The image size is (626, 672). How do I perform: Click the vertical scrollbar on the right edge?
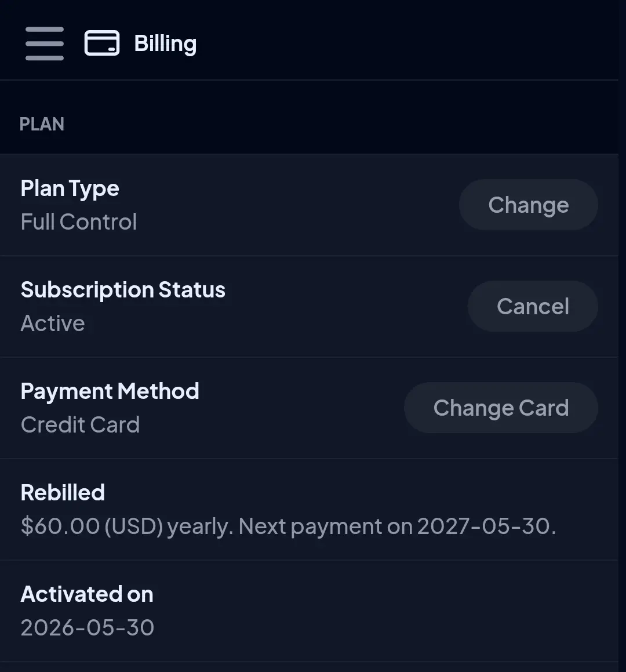click(622, 336)
